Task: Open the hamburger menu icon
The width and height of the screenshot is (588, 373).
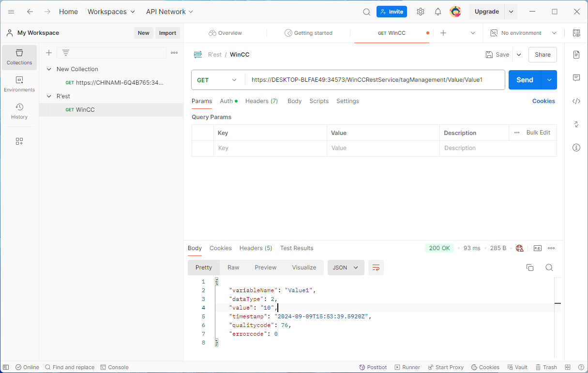Action: click(x=11, y=12)
